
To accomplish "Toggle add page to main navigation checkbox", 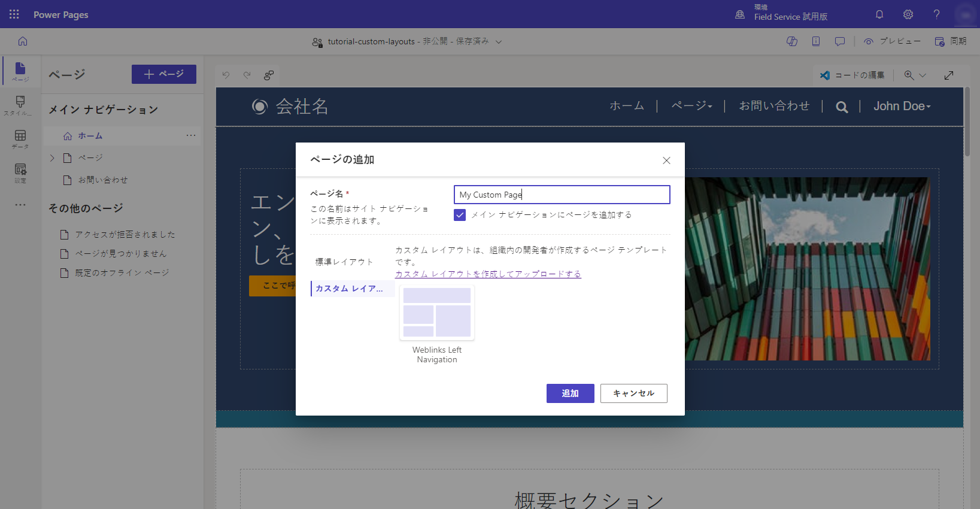I will (460, 215).
